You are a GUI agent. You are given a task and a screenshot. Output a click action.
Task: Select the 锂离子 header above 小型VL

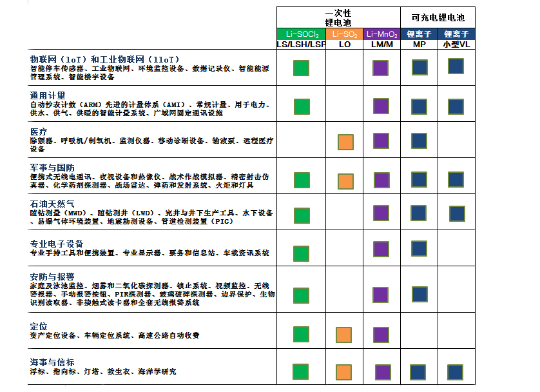click(456, 34)
